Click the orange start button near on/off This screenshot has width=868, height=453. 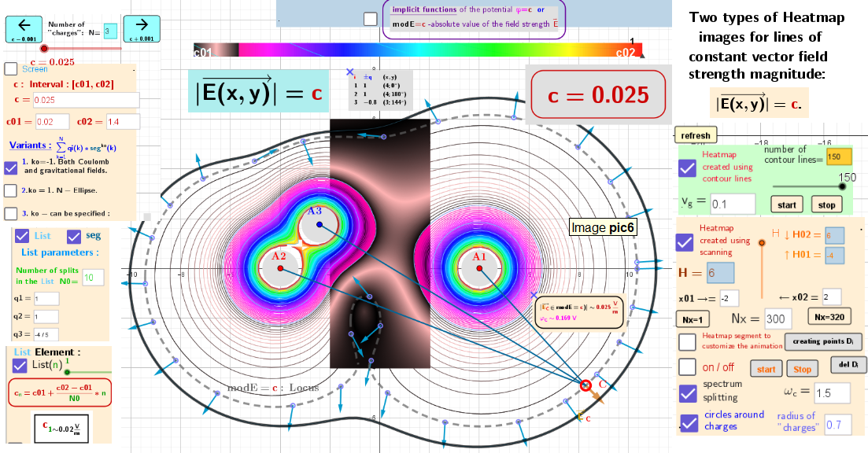coord(766,369)
